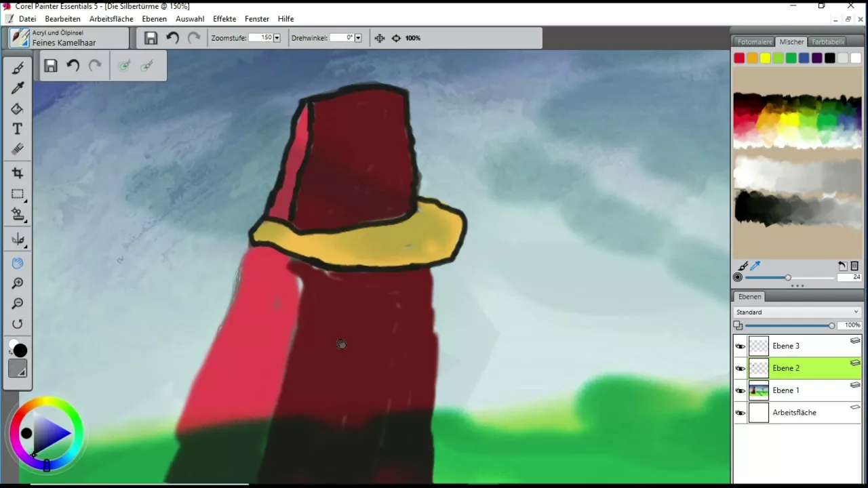Click the mixer reset/load icon
This screenshot has width=868, height=488.
pos(842,266)
